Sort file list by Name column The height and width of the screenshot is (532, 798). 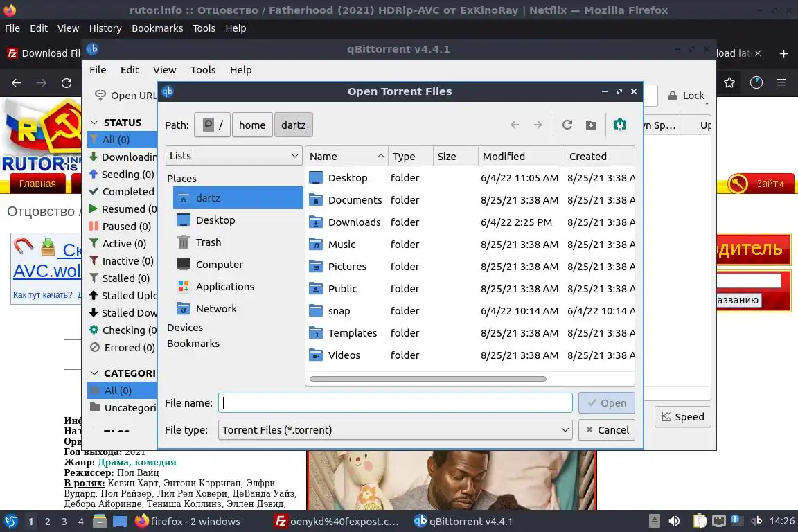pyautogui.click(x=346, y=157)
